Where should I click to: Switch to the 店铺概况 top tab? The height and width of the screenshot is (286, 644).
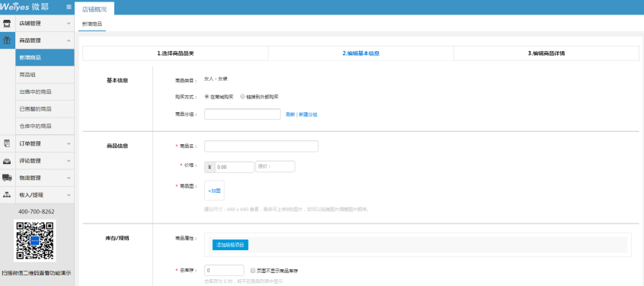[95, 8]
